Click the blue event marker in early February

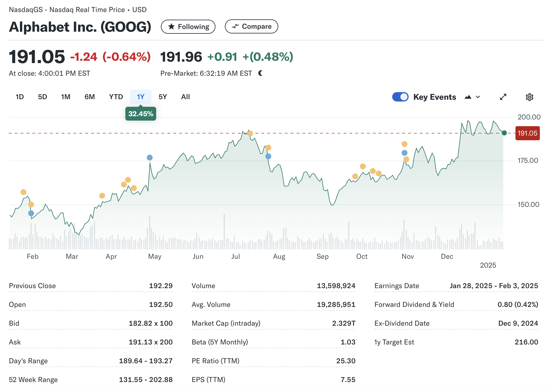(31, 213)
